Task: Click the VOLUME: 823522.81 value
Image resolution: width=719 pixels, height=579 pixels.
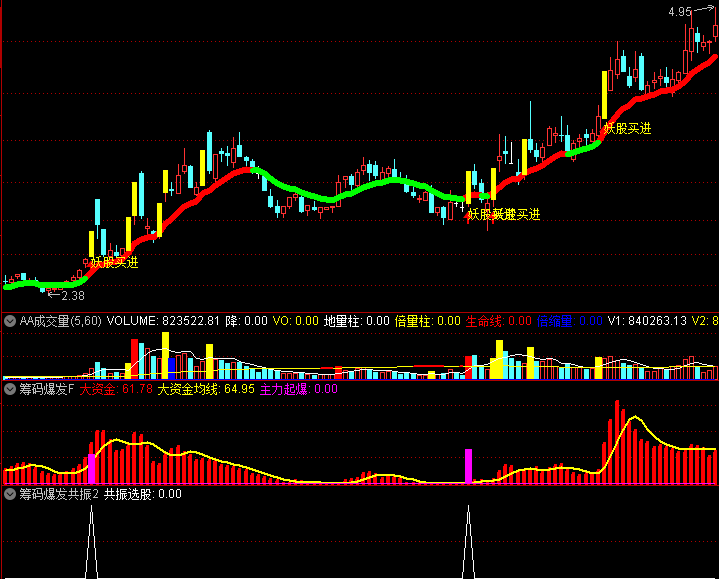Action: [163, 321]
